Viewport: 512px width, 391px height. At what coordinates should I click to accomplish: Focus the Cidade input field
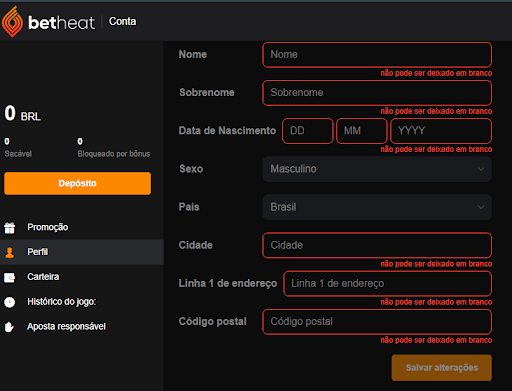click(x=377, y=245)
